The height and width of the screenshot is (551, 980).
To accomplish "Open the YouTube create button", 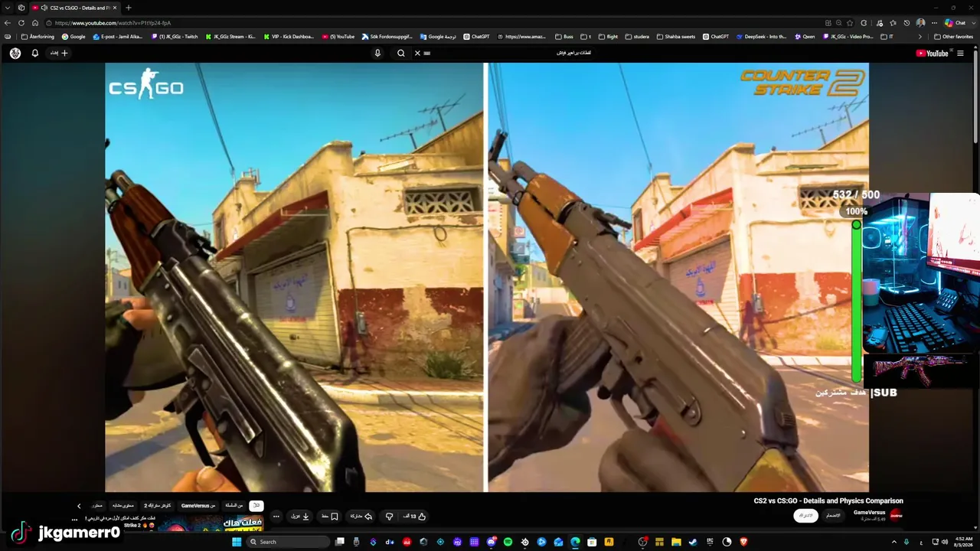I will [60, 53].
